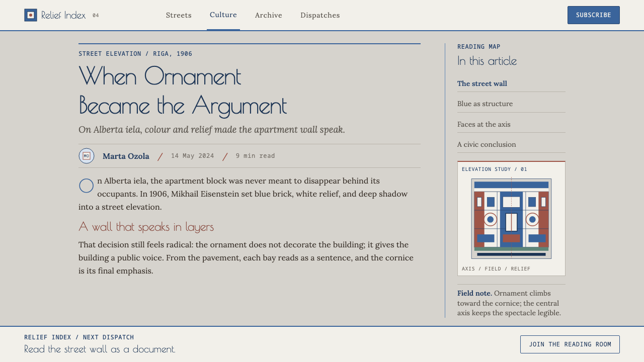The image size is (644, 362).
Task: Click subheading 'A wall that speaks in layers'
Action: point(146,227)
